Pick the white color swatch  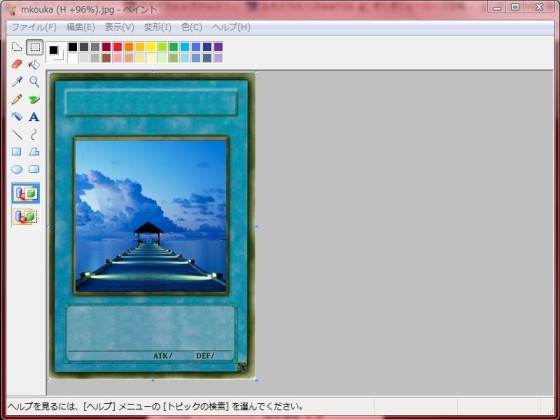pyautogui.click(x=73, y=58)
